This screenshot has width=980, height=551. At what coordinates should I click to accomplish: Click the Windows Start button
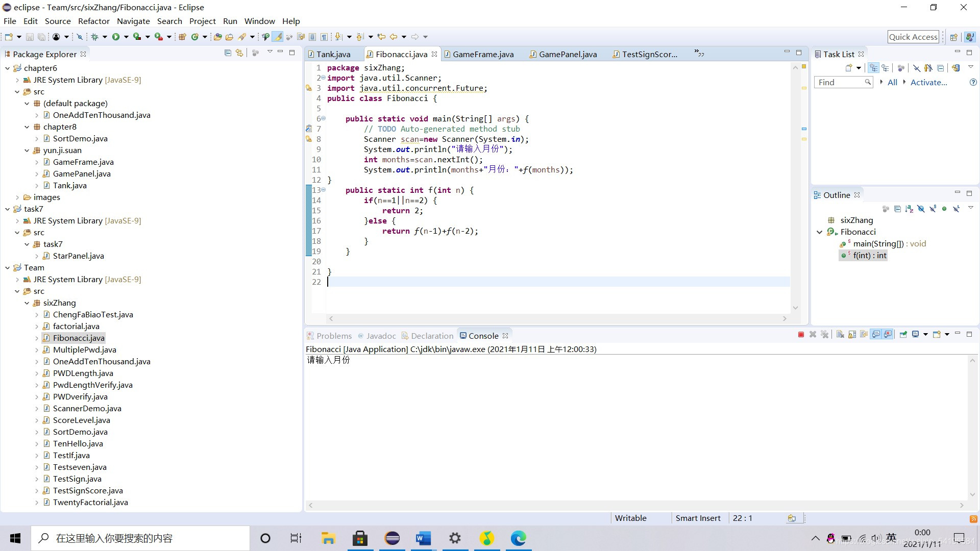click(x=15, y=538)
